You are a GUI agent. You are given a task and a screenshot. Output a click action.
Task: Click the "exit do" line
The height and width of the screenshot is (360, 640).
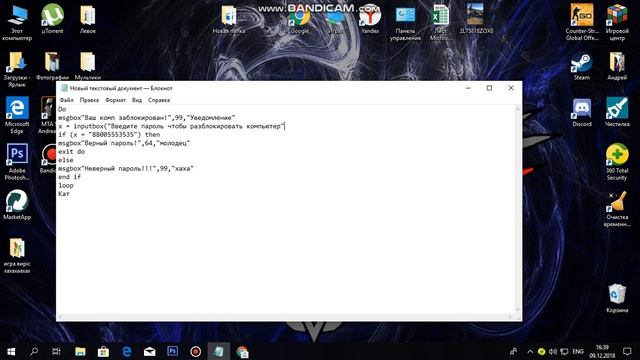pos(71,151)
